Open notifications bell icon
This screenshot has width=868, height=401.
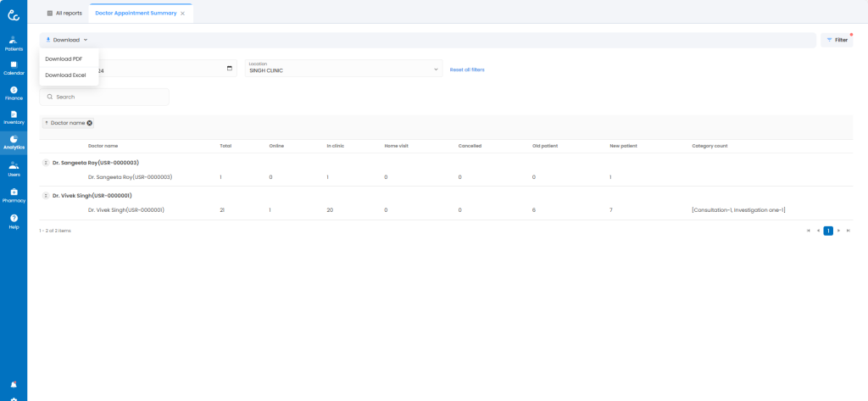point(14,384)
